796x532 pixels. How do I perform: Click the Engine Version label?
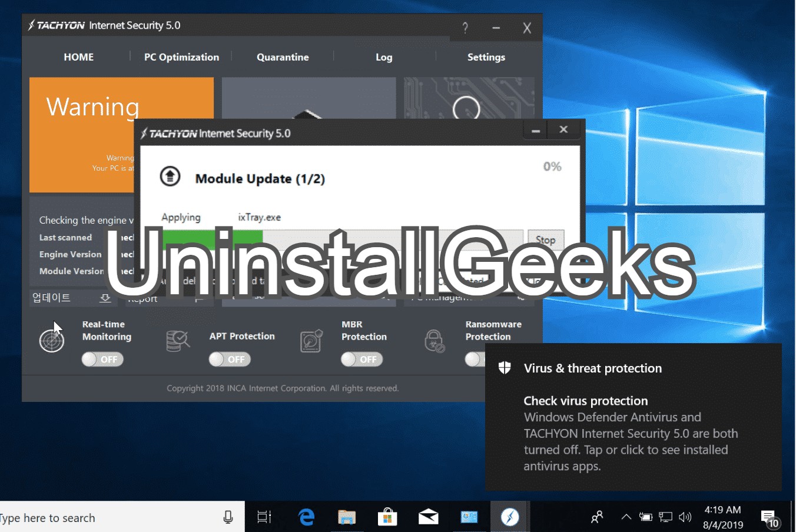pyautogui.click(x=70, y=254)
